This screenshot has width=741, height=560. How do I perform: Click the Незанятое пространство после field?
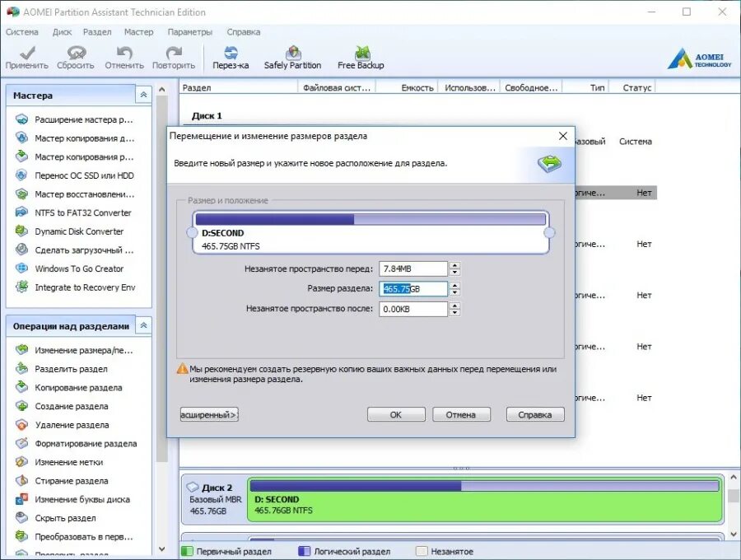click(x=413, y=309)
